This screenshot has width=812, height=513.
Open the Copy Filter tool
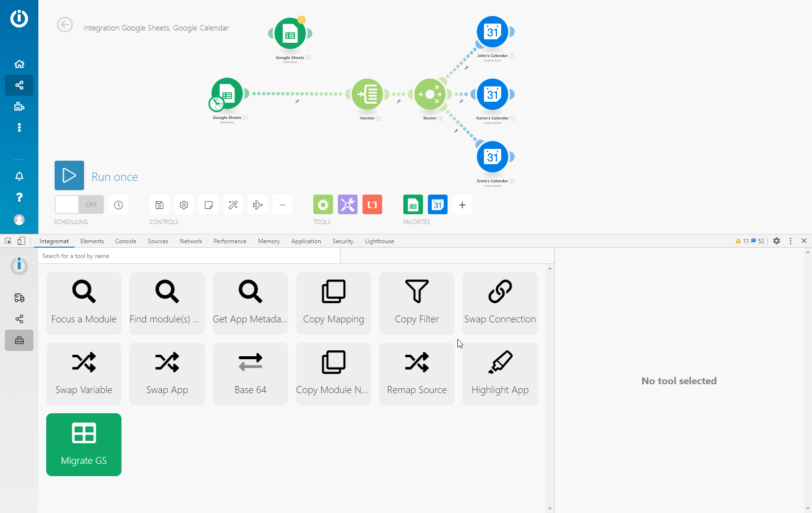click(x=417, y=303)
